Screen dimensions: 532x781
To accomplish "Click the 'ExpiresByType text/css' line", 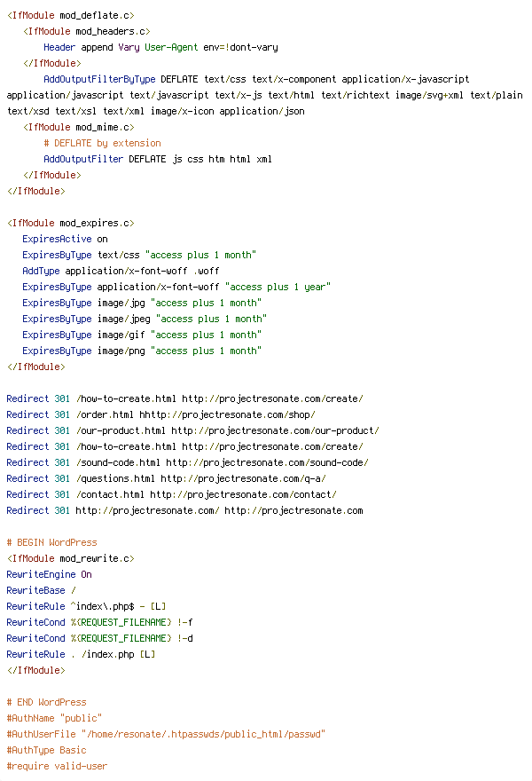I will pyautogui.click(x=139, y=255).
